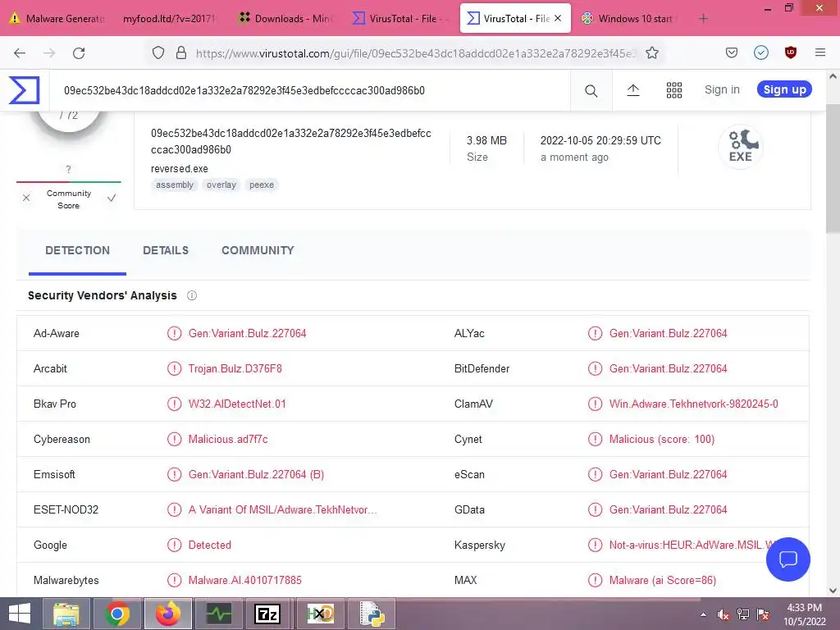Close the active VirusTotal tab

pyautogui.click(x=558, y=18)
